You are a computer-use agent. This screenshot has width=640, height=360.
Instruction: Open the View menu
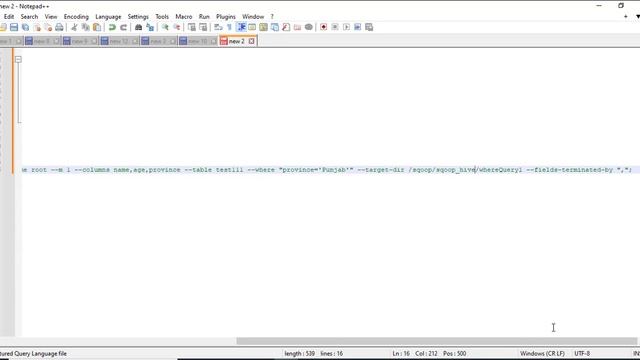pos(51,17)
